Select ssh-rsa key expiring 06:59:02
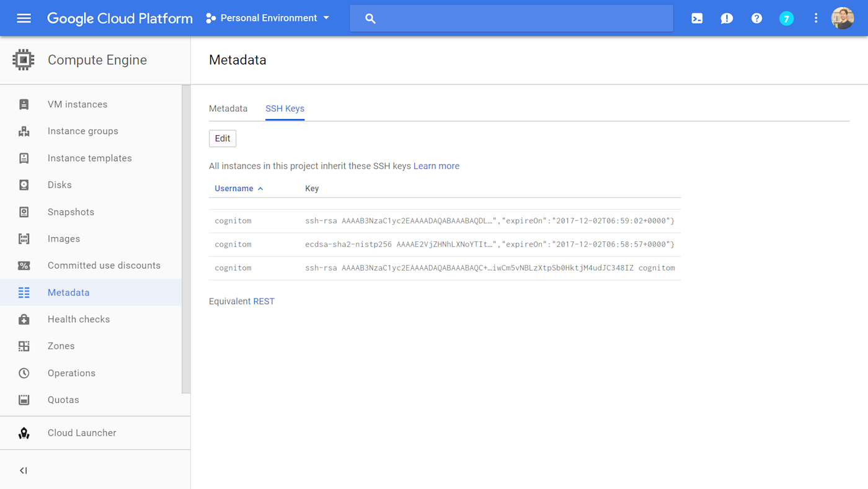 coord(445,221)
